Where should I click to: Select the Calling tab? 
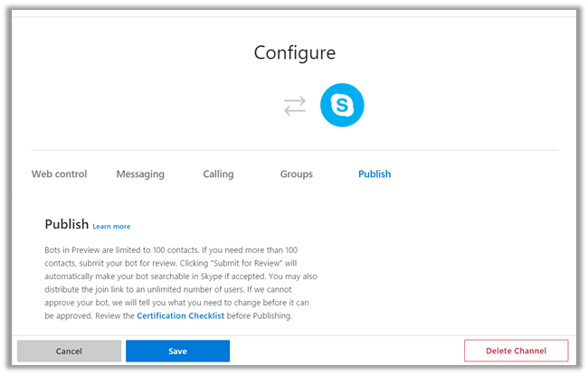pos(218,174)
